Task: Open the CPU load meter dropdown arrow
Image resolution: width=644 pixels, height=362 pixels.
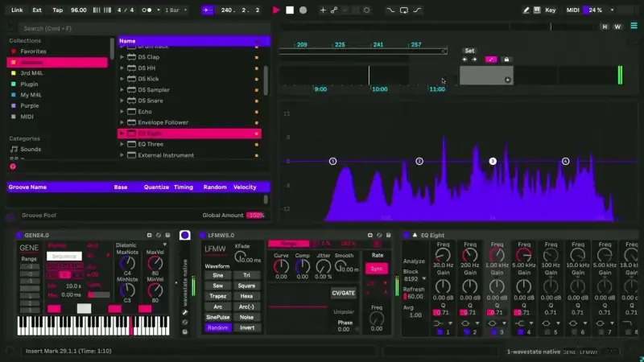Action: coord(612,10)
